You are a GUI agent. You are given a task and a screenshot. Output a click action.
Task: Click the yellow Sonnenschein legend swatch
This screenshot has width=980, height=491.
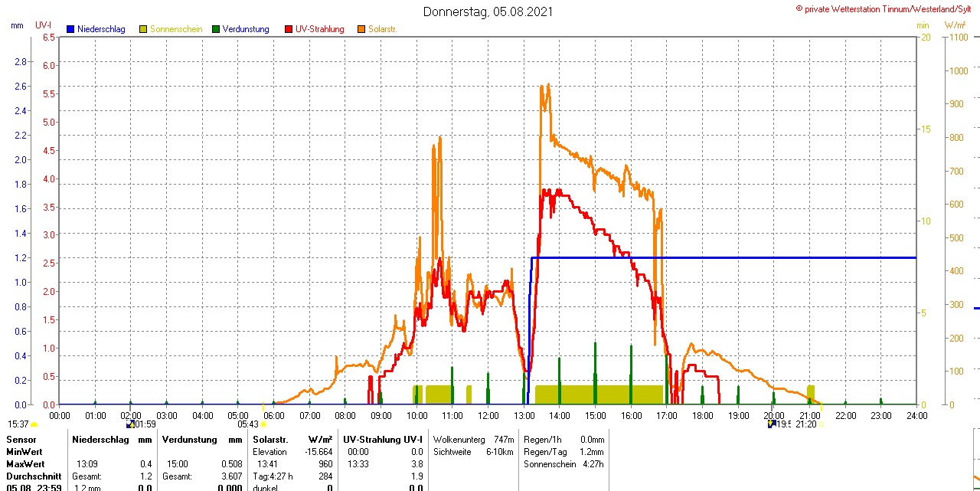pos(143,29)
